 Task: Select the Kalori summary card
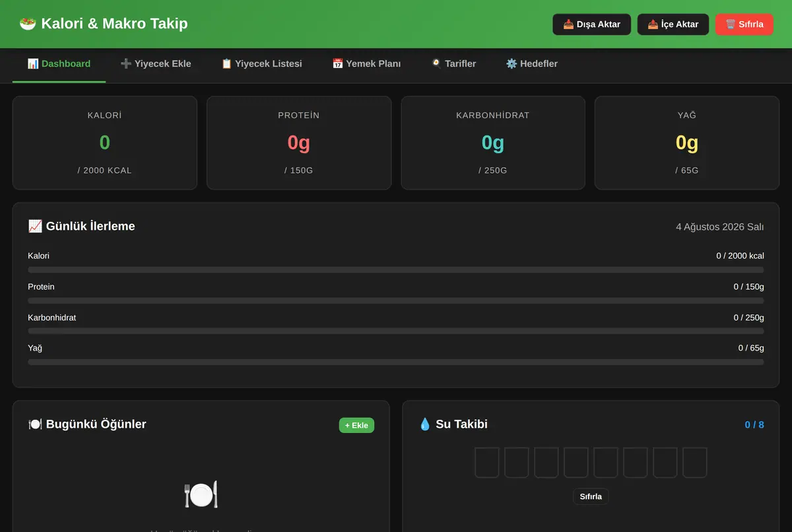point(105,143)
